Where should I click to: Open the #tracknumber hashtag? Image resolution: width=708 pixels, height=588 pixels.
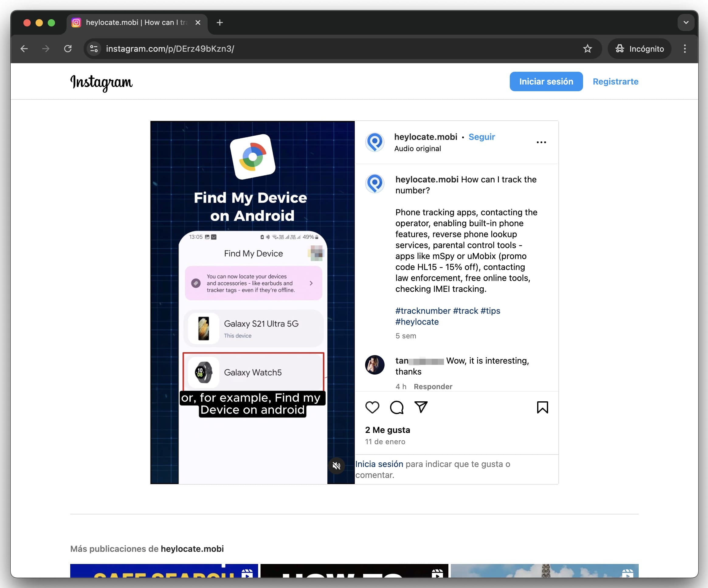pyautogui.click(x=423, y=310)
